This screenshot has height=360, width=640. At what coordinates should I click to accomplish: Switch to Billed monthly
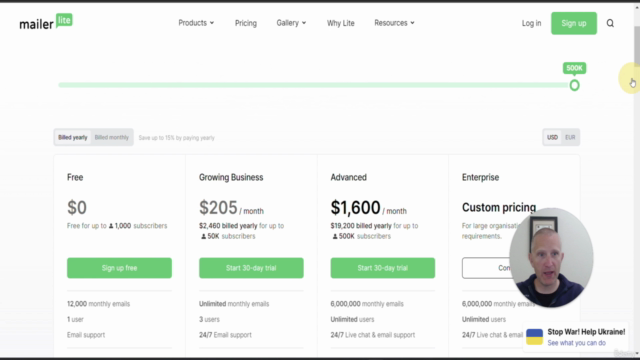point(111,138)
